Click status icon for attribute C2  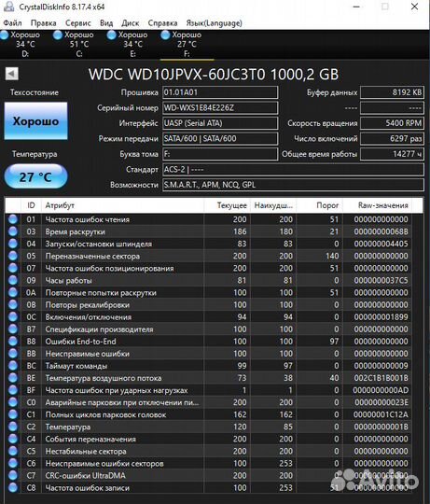[x=13, y=427]
